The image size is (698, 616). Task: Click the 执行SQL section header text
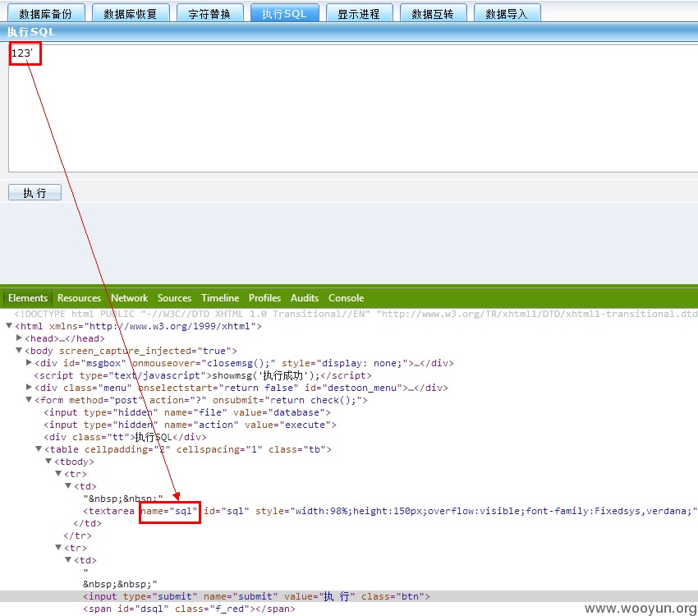pyautogui.click(x=30, y=32)
